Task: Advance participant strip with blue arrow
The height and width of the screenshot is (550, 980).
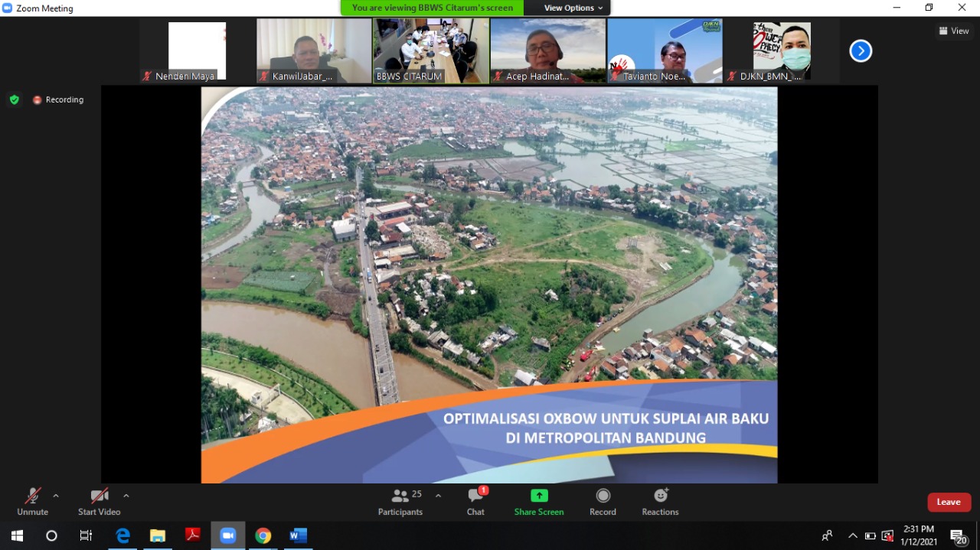Action: pyautogui.click(x=861, y=50)
